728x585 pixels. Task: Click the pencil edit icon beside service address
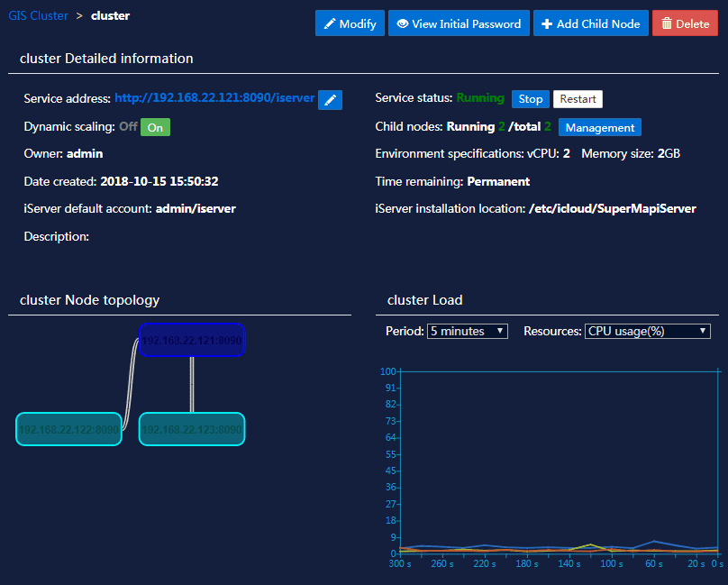(x=330, y=100)
